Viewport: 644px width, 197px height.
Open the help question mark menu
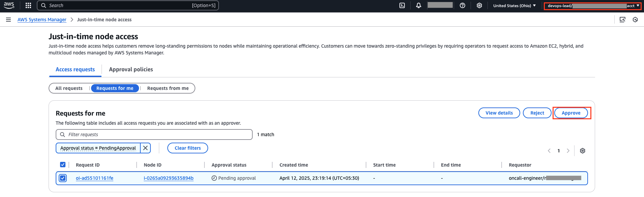(x=463, y=5)
